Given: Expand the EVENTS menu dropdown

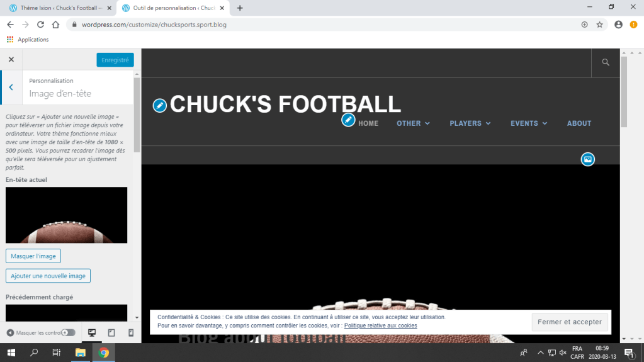Looking at the screenshot, I should [x=528, y=123].
